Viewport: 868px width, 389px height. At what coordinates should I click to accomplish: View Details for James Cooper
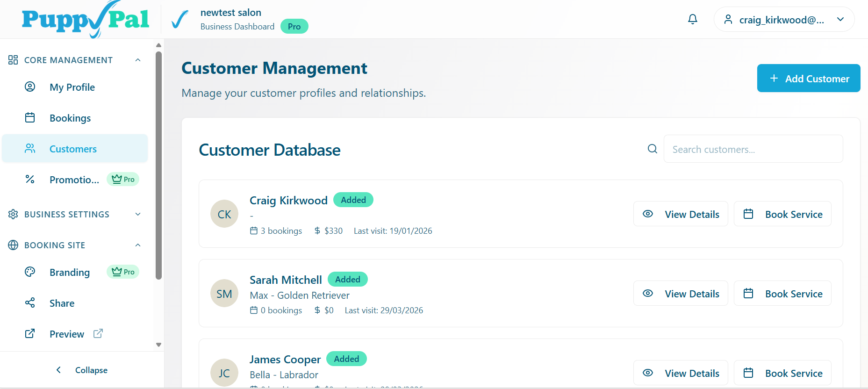(681, 373)
